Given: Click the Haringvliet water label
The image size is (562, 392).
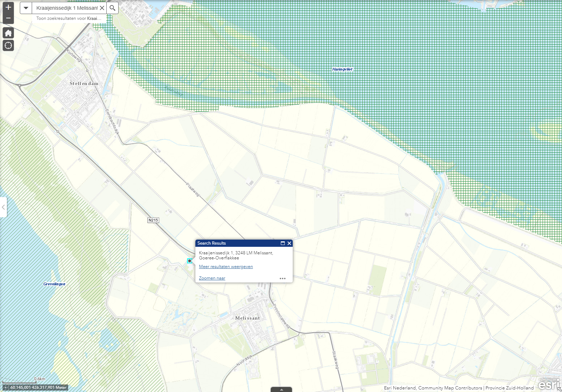Looking at the screenshot, I should pyautogui.click(x=342, y=69).
